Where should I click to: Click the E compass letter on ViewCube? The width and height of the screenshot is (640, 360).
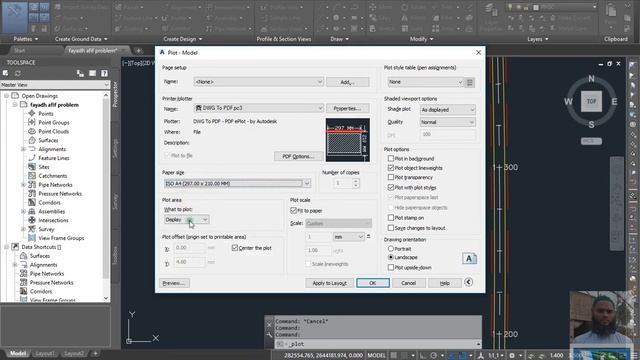(614, 101)
